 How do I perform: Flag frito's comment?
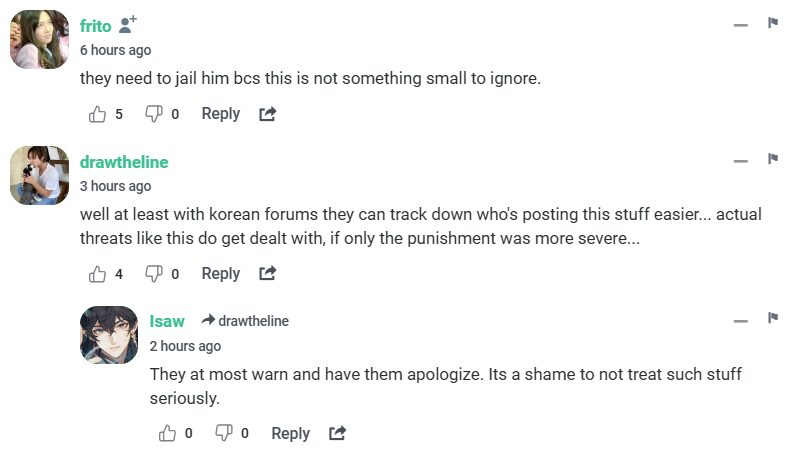point(773,23)
